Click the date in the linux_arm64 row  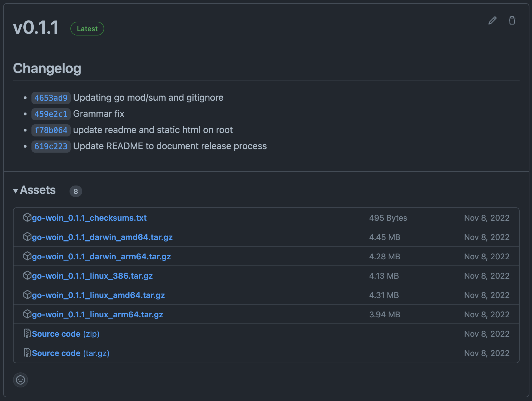coord(487,314)
